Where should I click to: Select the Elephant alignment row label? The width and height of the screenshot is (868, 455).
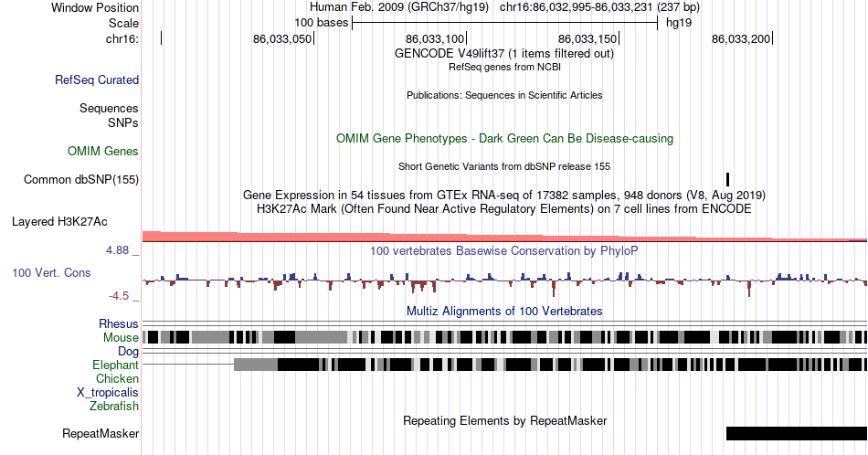point(116,365)
